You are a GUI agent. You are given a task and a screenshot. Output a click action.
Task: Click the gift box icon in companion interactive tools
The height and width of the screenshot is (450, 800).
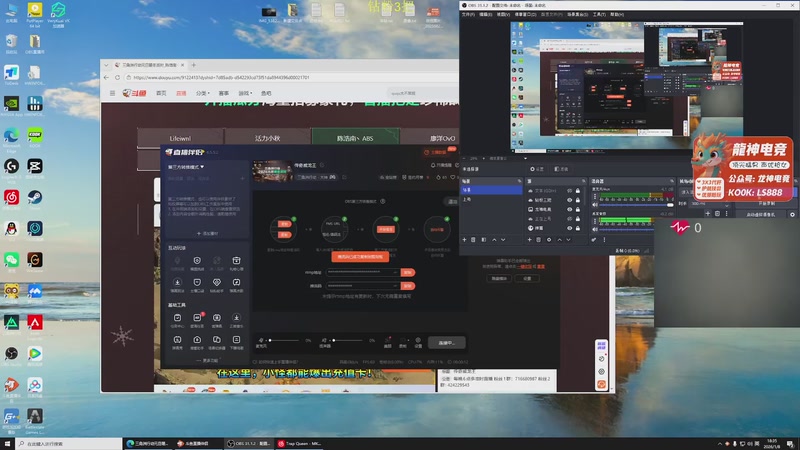pyautogui.click(x=236, y=261)
